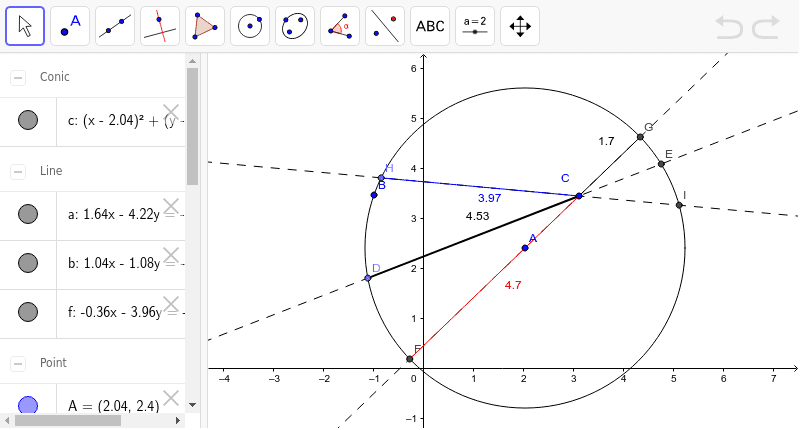Click point E on the circle

click(661, 164)
